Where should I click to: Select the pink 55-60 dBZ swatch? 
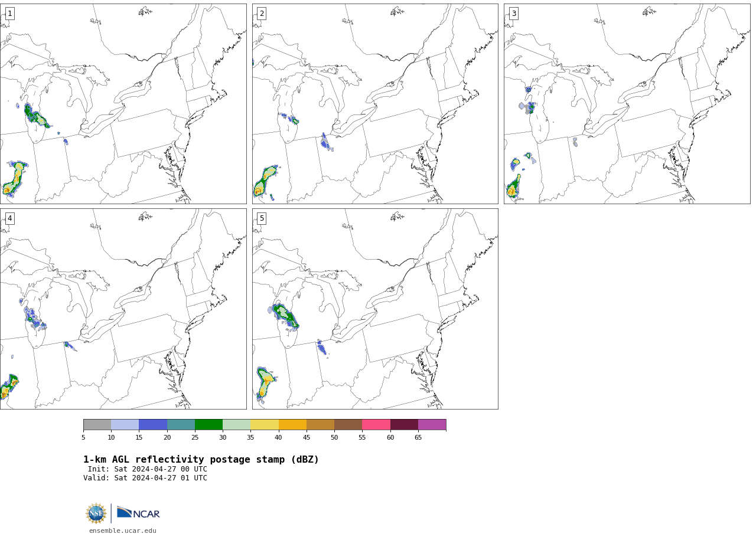click(x=376, y=425)
